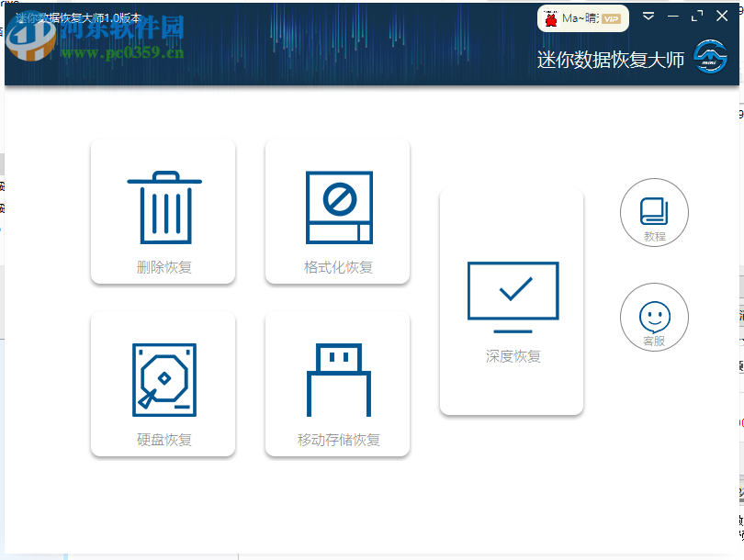Contact 客服 customer service
Viewport: 744px width, 560px height.
click(654, 317)
